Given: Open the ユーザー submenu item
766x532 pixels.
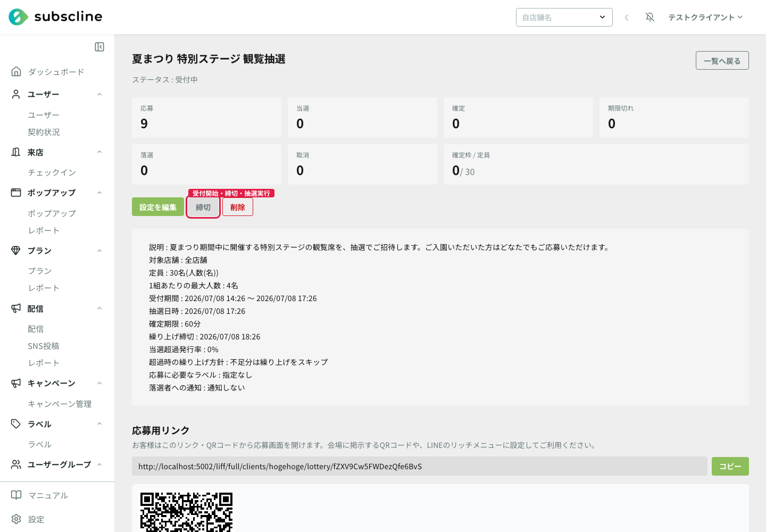Looking at the screenshot, I should (x=44, y=115).
